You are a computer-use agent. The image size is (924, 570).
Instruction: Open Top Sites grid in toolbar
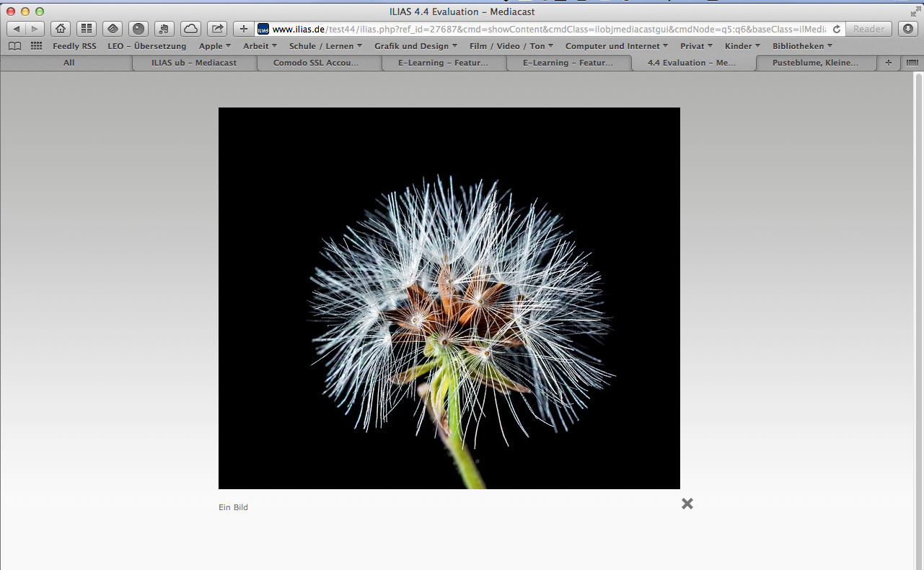[87, 29]
